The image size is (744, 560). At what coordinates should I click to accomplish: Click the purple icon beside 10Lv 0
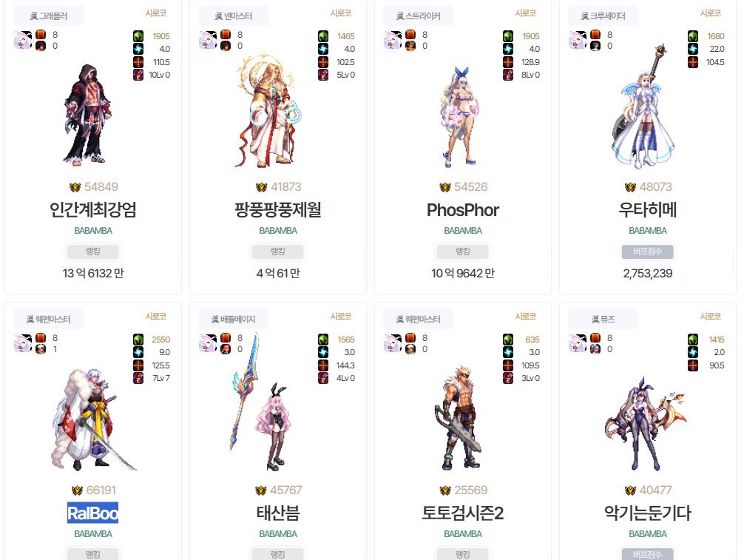tap(138, 75)
